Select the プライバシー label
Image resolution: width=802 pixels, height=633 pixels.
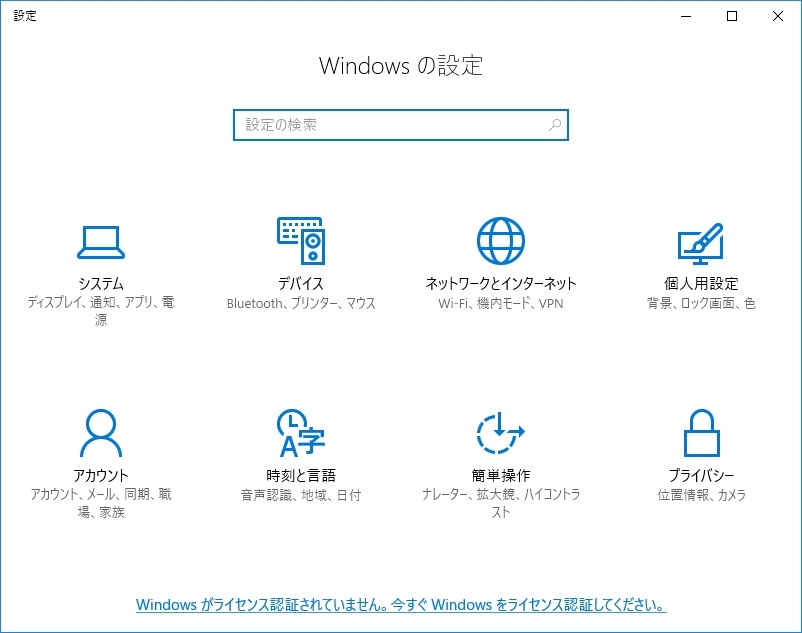click(701, 476)
